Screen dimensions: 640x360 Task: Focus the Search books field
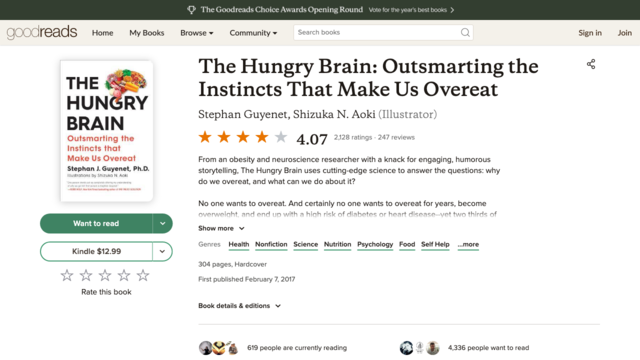click(378, 33)
